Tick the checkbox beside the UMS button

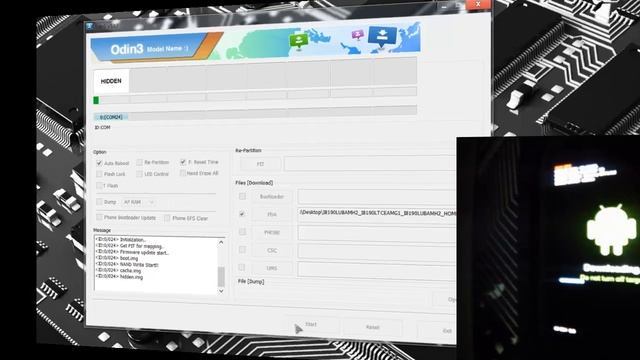coord(242,267)
